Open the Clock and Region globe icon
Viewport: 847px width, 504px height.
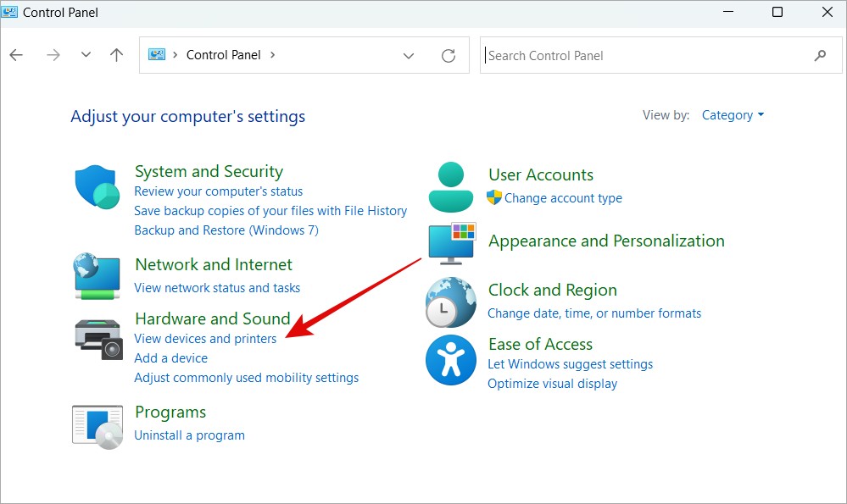click(451, 302)
